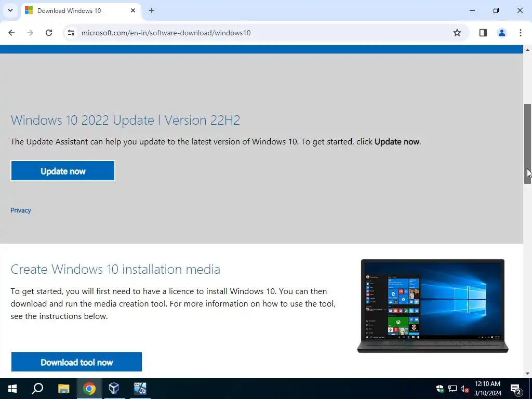
Task: Click the network tray icon
Action: coord(453,389)
